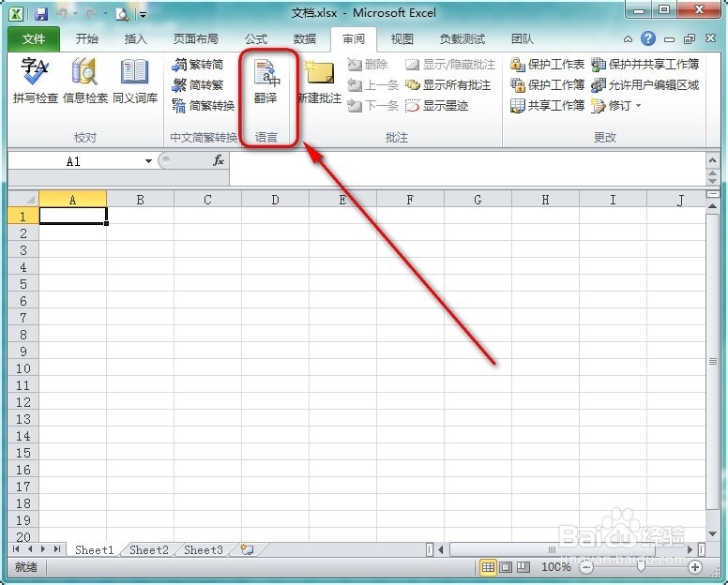Click the Insert Function fx button

click(219, 160)
